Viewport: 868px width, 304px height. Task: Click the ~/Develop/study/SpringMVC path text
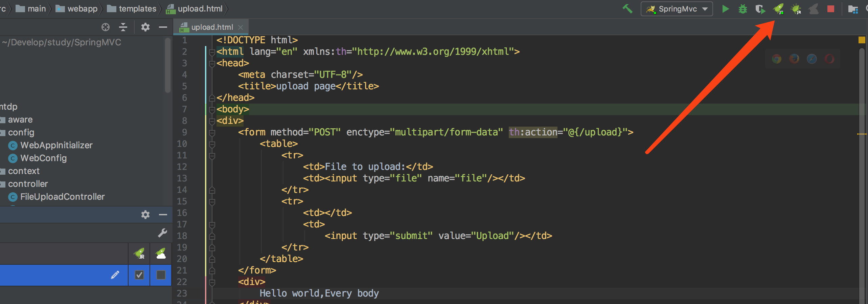pyautogui.click(x=61, y=42)
